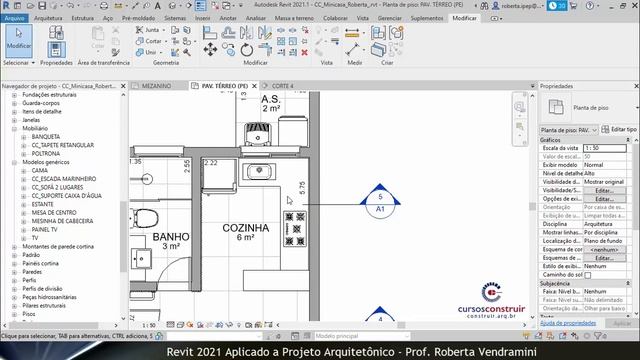Toggle the Properties palette button in ribbon

56,50
